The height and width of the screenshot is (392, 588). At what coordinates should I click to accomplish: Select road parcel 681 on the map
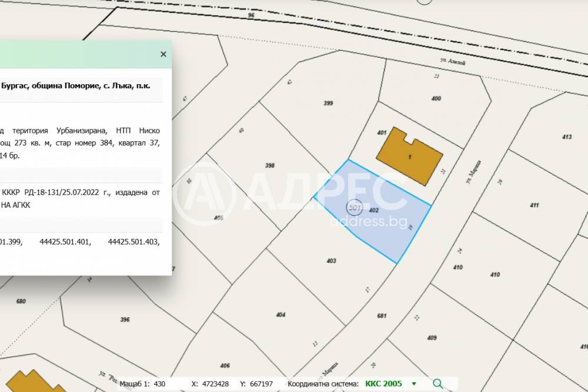[x=382, y=316]
